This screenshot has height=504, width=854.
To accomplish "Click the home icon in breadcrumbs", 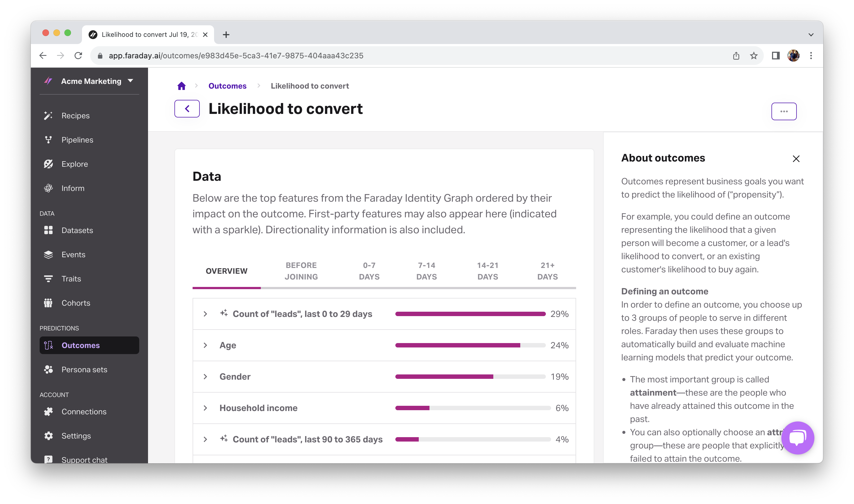I will [182, 86].
